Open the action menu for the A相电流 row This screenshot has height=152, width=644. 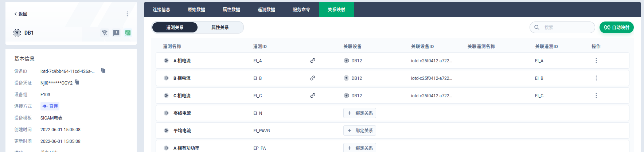pyautogui.click(x=596, y=61)
